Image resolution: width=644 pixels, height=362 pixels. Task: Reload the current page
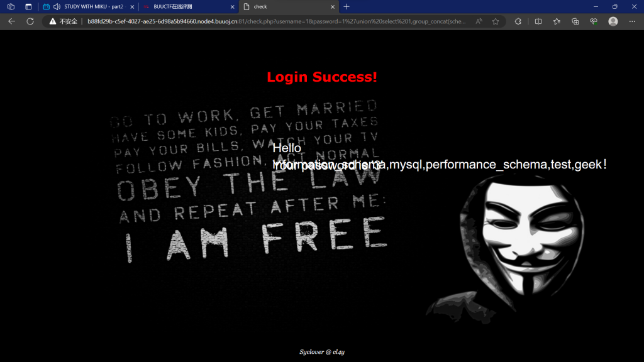coord(30,21)
